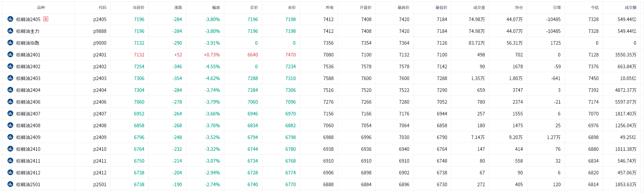Open the 棕榈油2402 contract link
This screenshot has height=193, width=644.
point(28,66)
